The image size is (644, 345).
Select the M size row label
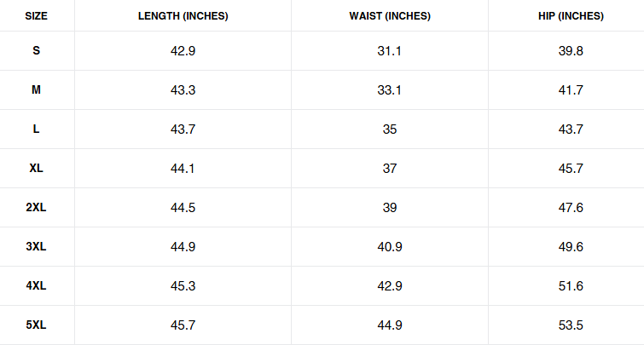click(x=36, y=89)
